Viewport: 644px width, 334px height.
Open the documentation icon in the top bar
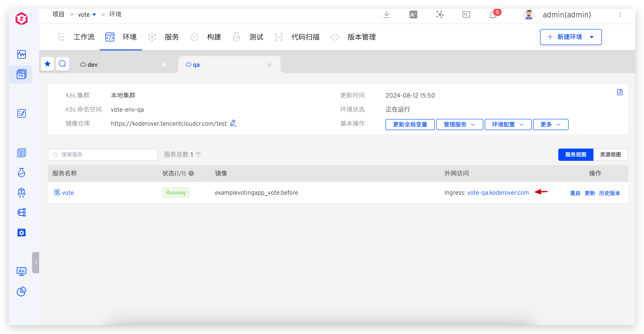click(466, 15)
